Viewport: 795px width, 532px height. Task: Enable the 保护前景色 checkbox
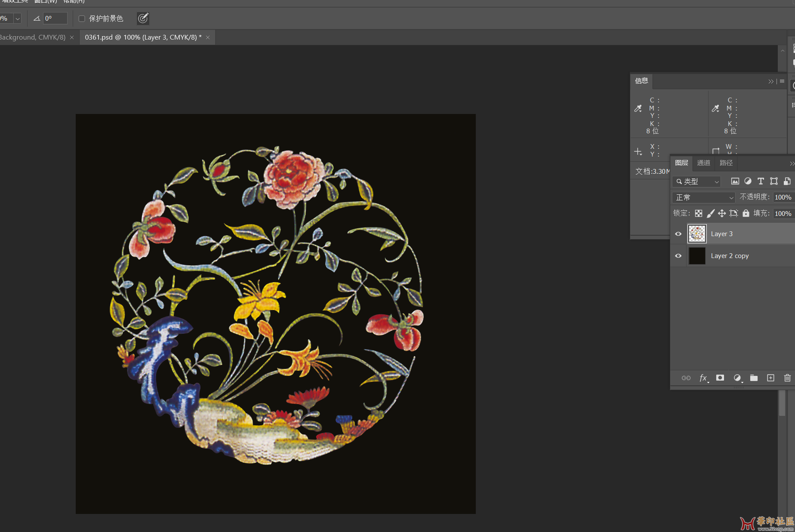(x=82, y=18)
